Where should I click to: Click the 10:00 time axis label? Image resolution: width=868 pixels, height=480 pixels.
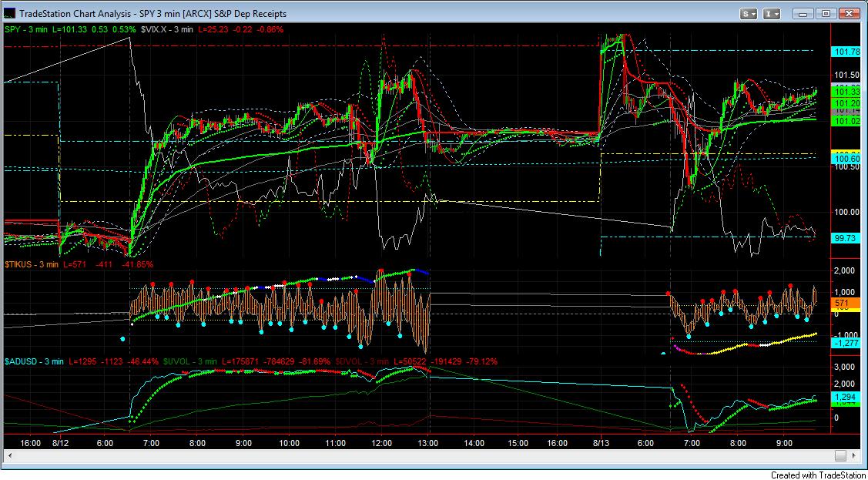[x=290, y=443]
